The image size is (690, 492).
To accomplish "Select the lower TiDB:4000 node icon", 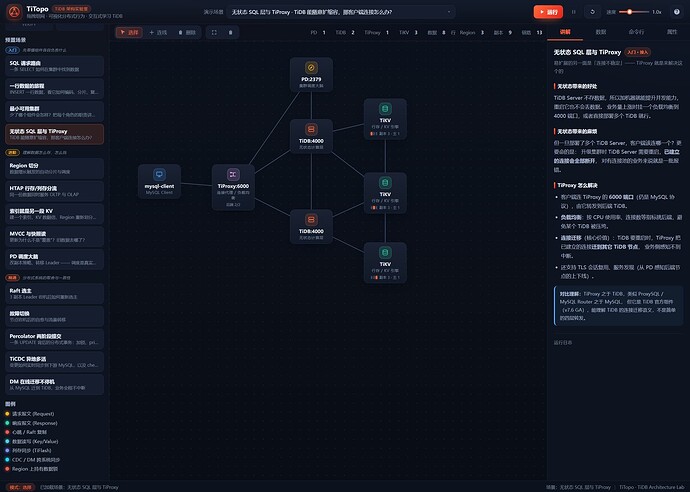I will click(311, 220).
